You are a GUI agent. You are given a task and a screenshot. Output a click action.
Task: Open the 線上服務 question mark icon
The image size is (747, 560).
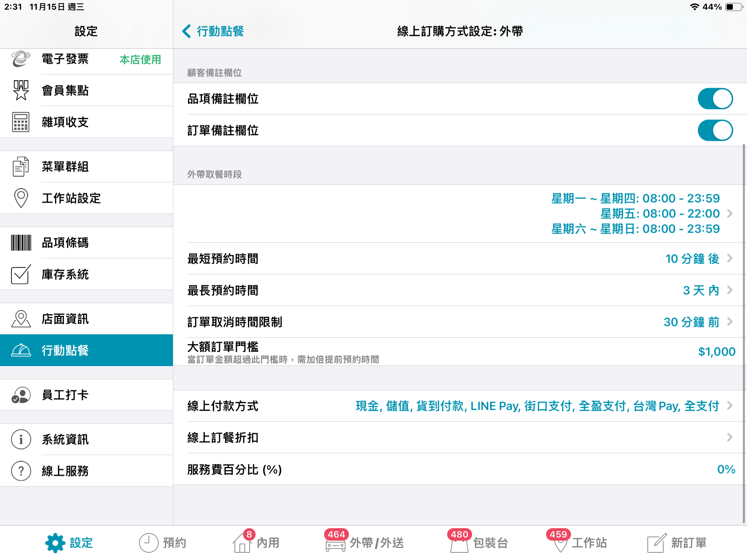tap(21, 471)
